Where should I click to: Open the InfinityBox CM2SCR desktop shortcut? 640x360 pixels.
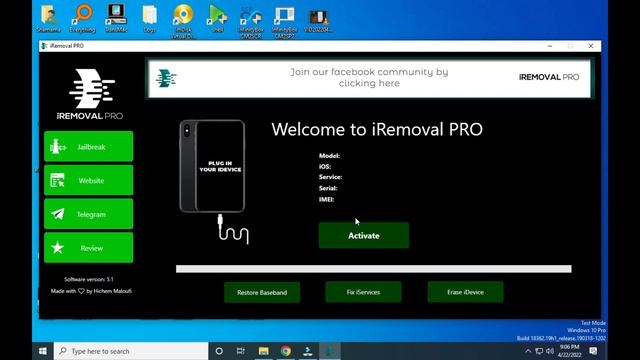point(251,21)
